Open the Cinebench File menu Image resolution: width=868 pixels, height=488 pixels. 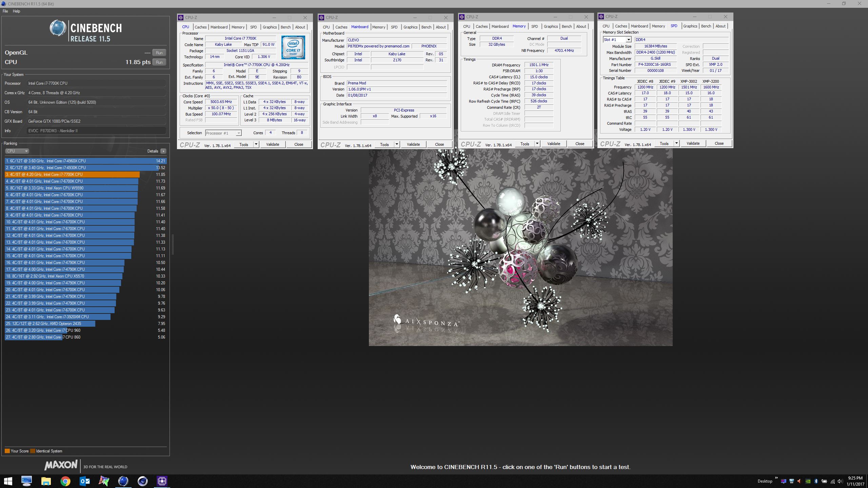[x=5, y=11]
